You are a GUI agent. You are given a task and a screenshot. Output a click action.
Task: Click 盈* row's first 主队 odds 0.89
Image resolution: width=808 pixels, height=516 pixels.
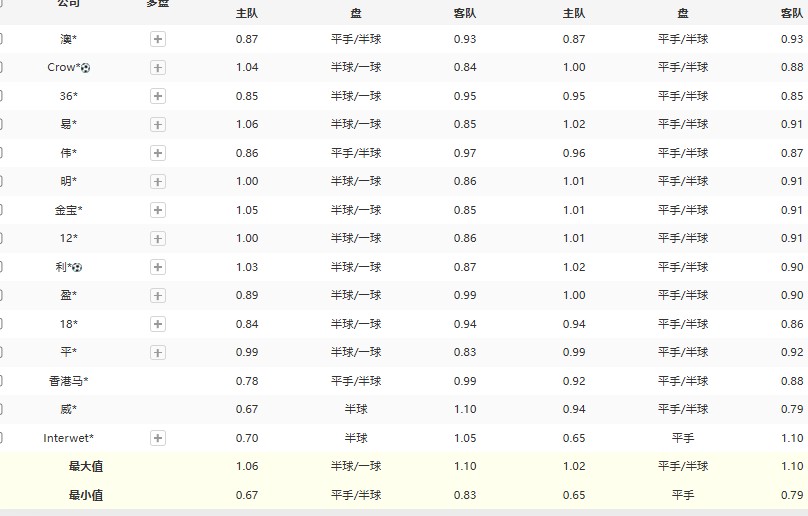246,296
